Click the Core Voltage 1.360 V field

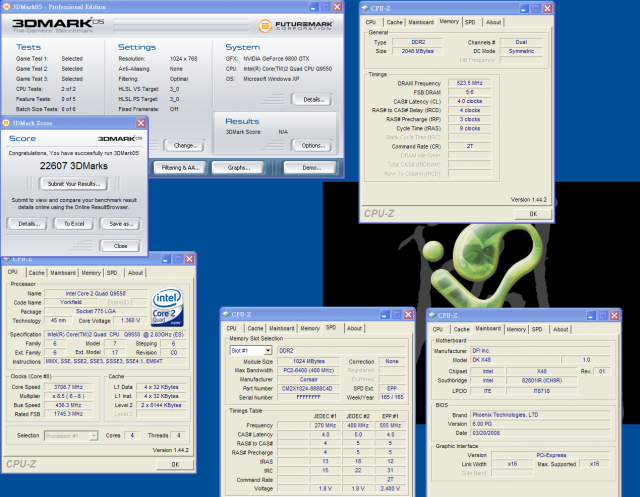(131, 321)
